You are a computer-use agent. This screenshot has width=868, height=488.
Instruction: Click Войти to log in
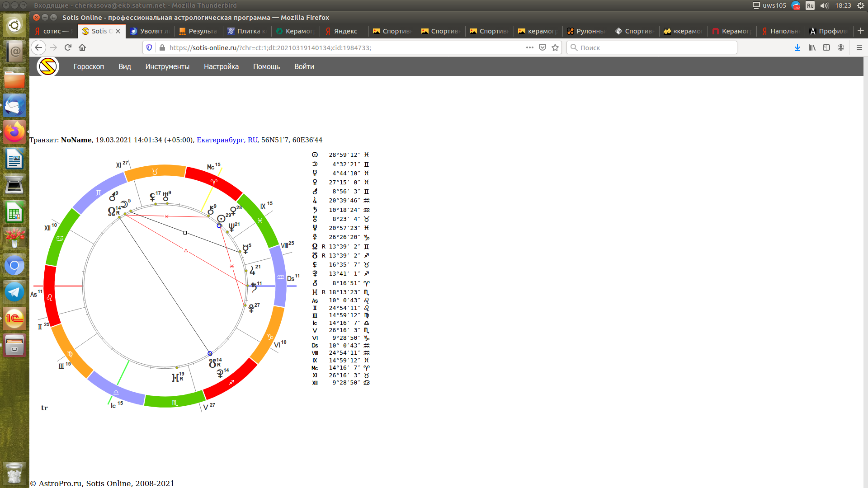[304, 66]
